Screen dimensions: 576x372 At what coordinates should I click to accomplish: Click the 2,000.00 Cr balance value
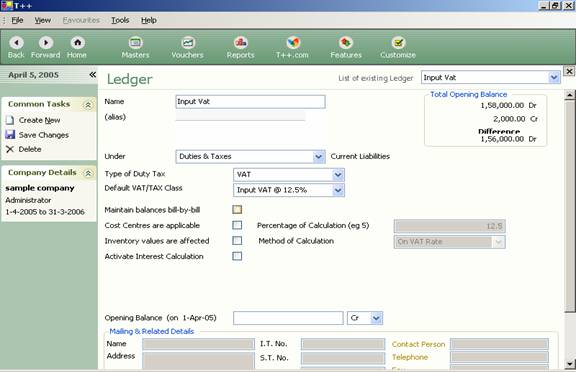(515, 119)
